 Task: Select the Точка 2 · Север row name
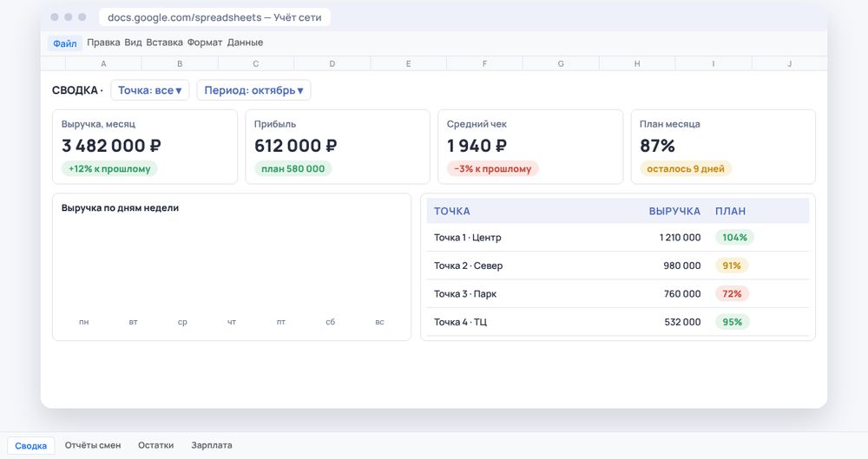pyautogui.click(x=469, y=266)
